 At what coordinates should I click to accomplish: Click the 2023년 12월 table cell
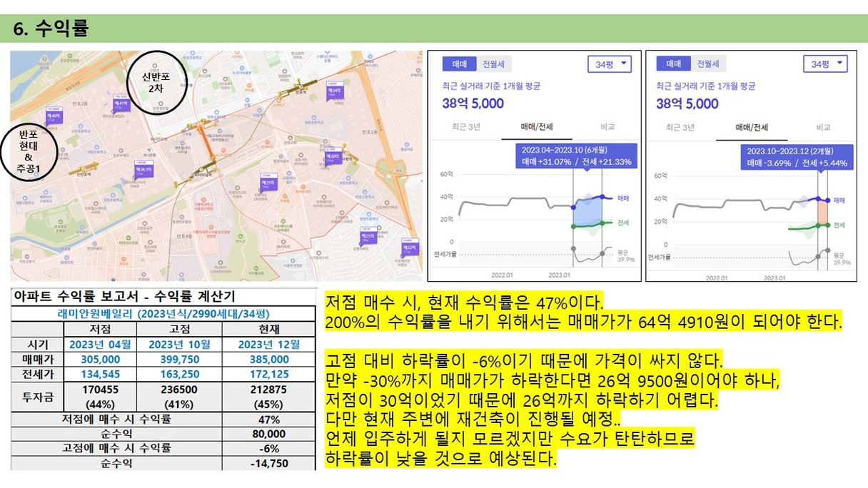pos(268,344)
